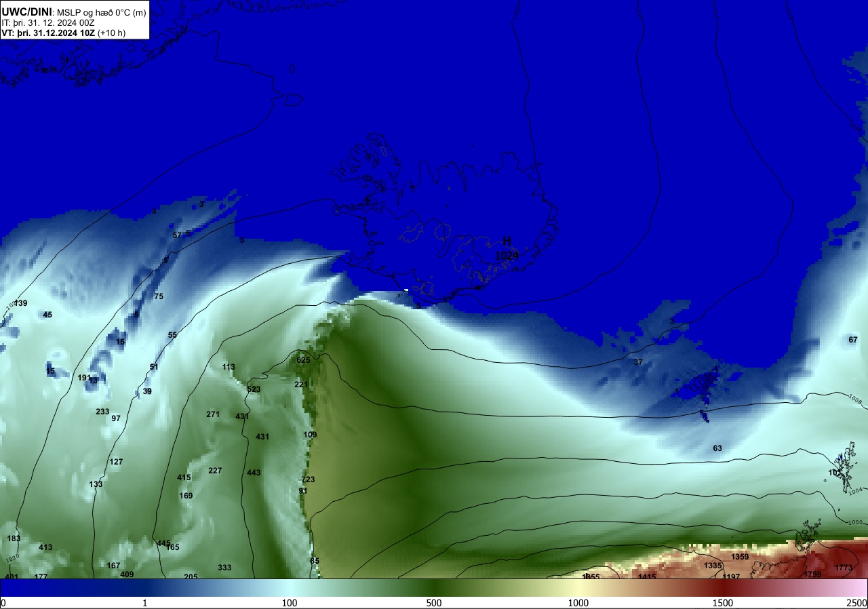Click the 1759 height value
The height and width of the screenshot is (609, 868).
pos(812,574)
